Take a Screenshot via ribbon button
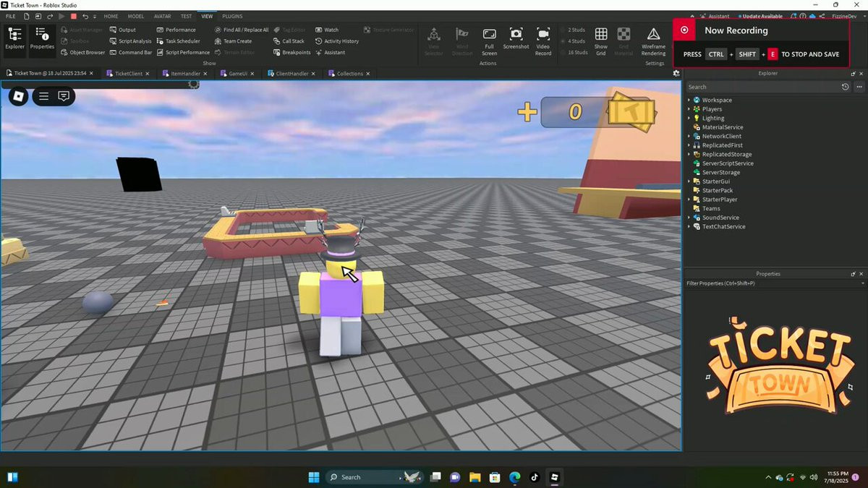This screenshot has height=488, width=868. tap(516, 39)
